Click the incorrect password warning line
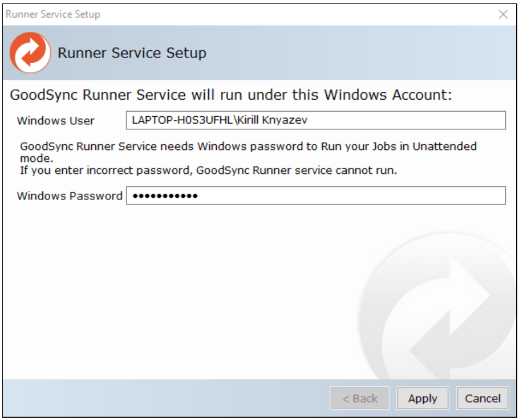519x420 pixels. (208, 170)
